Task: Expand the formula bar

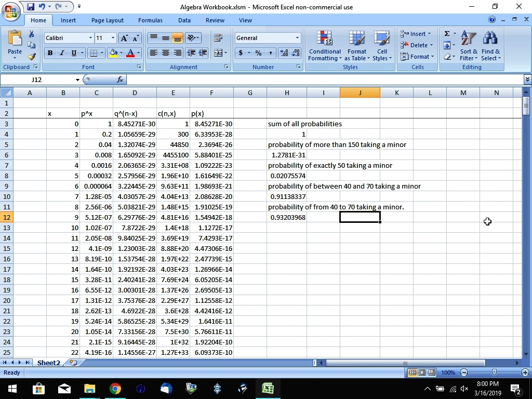Action: click(527, 79)
